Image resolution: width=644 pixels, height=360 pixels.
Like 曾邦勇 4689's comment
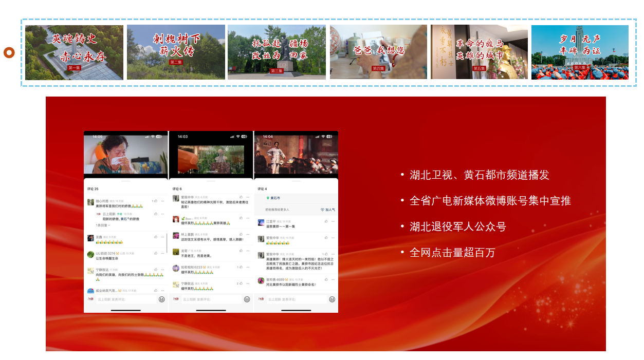click(326, 280)
